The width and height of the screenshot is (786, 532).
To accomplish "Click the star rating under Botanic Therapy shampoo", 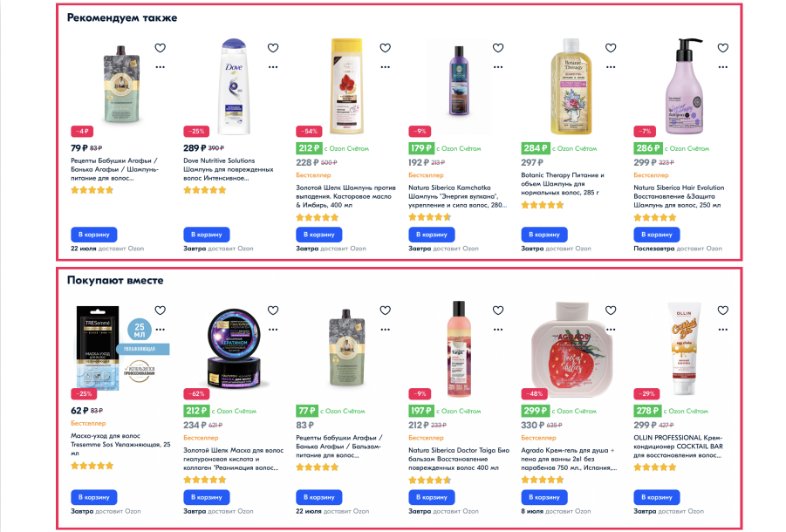I will (x=543, y=205).
